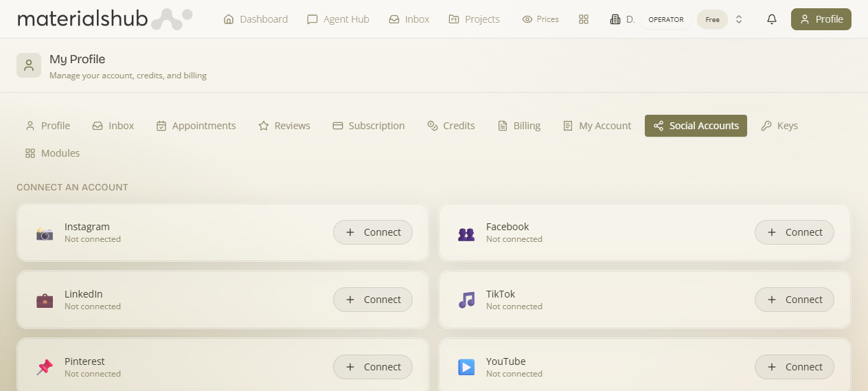
Task: Click the Free plan badge
Action: coord(712,19)
